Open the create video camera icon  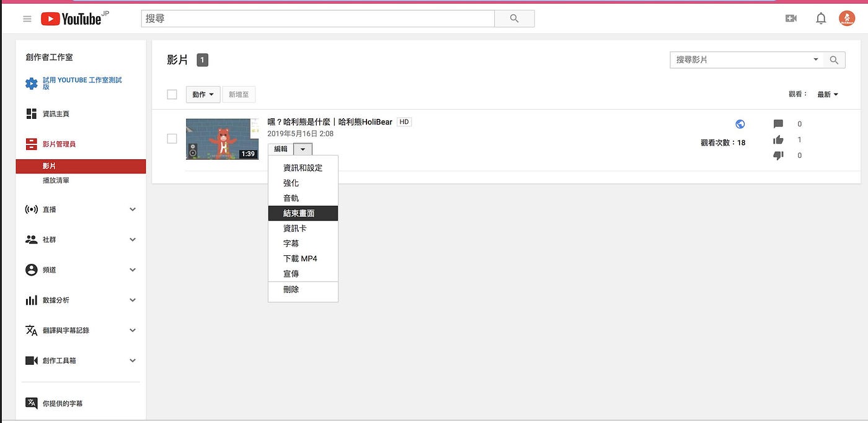791,19
